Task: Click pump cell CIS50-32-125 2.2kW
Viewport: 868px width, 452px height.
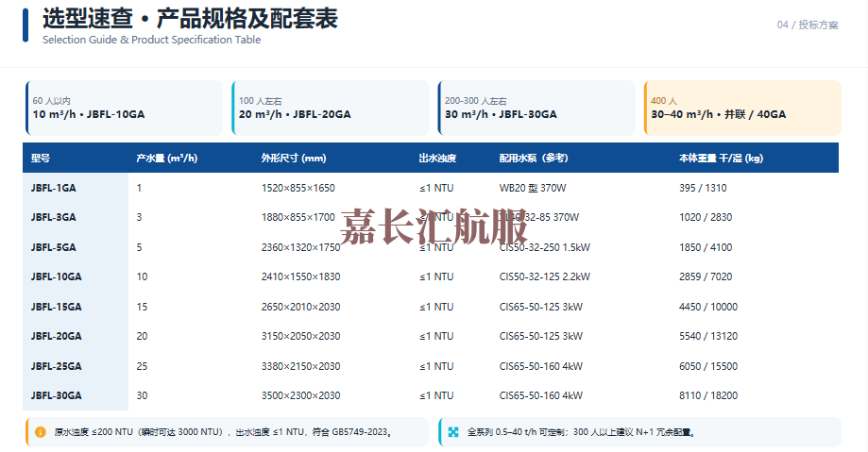Action: click(x=545, y=276)
